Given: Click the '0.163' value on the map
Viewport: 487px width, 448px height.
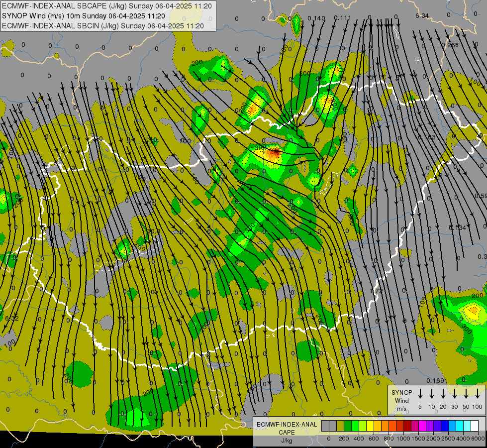Looking at the screenshot, I should pyautogui.click(x=427, y=137).
